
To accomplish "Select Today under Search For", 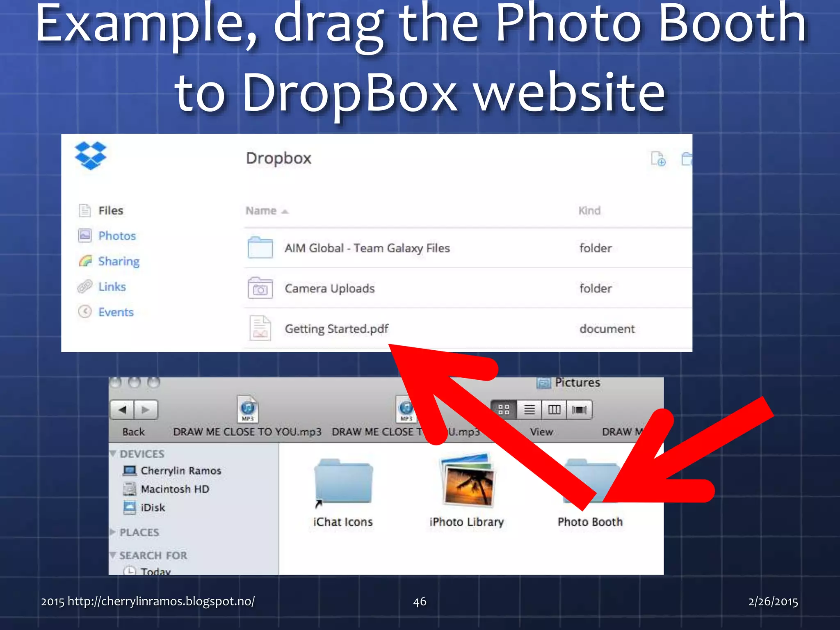I will (x=155, y=571).
